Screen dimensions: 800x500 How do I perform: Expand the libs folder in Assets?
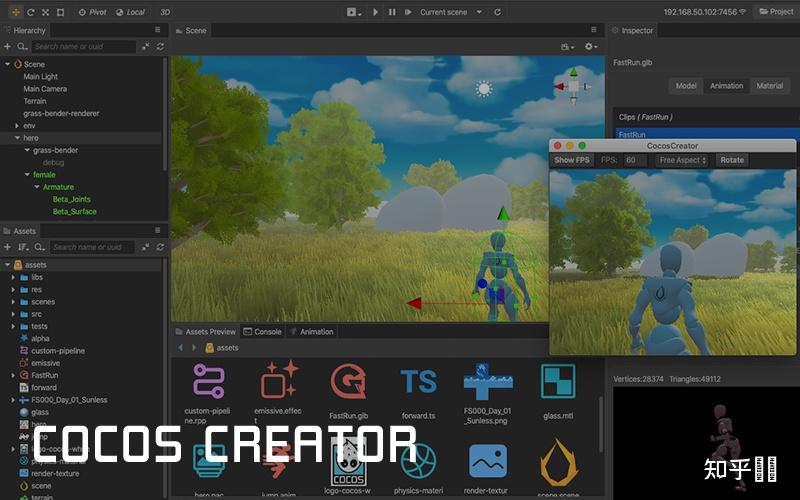13,277
